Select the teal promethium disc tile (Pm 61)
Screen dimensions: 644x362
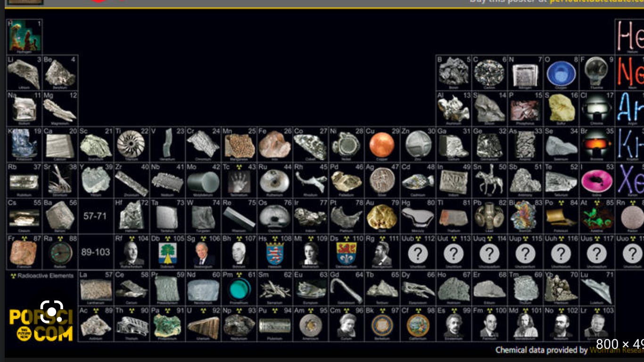[x=239, y=288]
